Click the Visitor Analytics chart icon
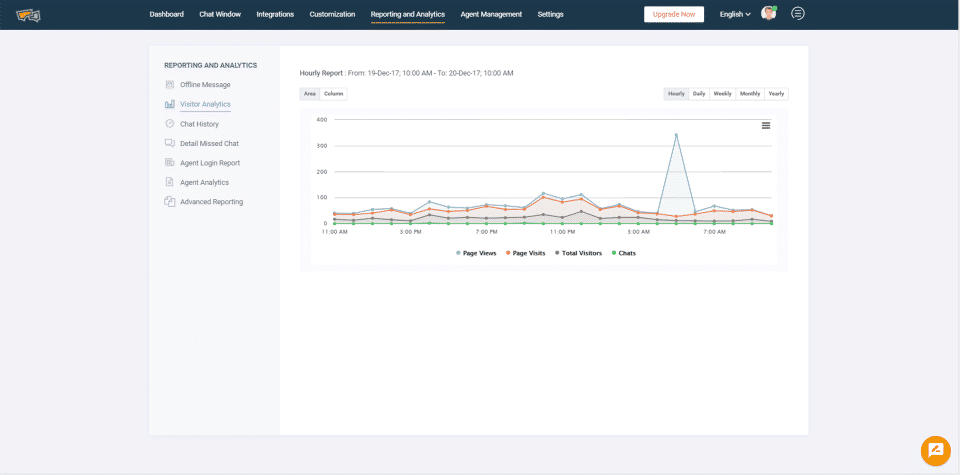This screenshot has width=960, height=475. (x=170, y=104)
